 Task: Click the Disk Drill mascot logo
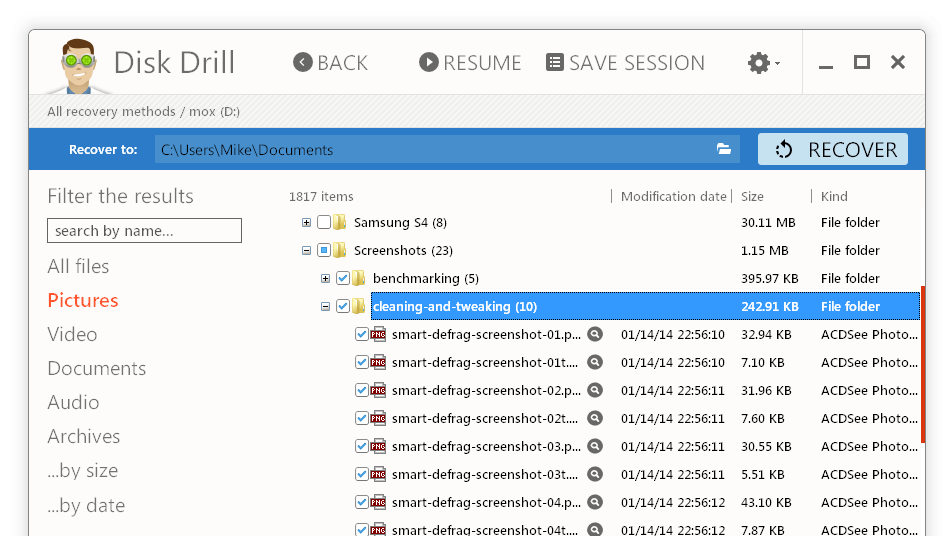pyautogui.click(x=78, y=66)
